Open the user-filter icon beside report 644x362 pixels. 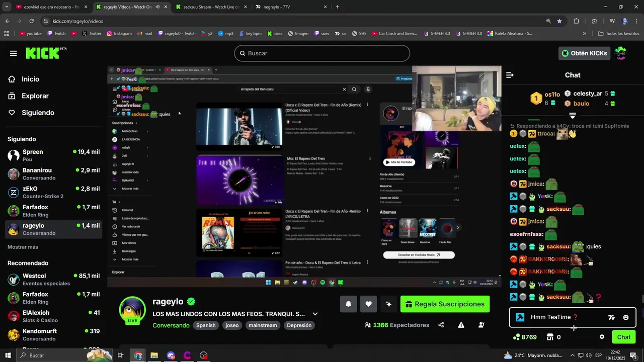481,325
